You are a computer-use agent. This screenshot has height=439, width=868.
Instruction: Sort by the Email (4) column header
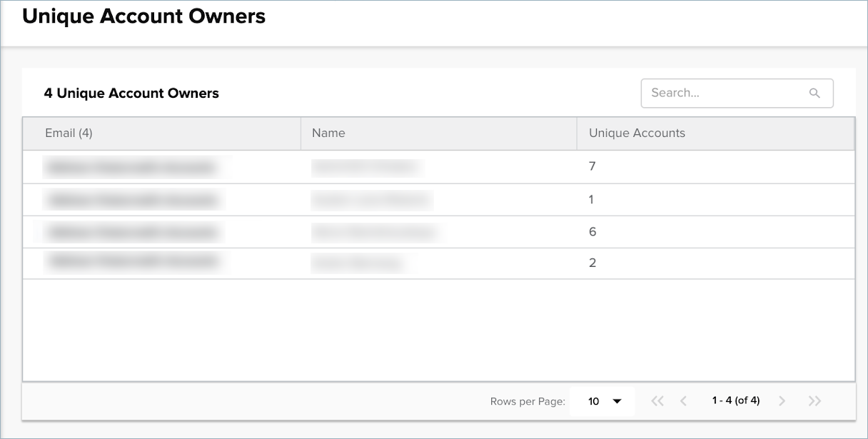click(x=162, y=133)
